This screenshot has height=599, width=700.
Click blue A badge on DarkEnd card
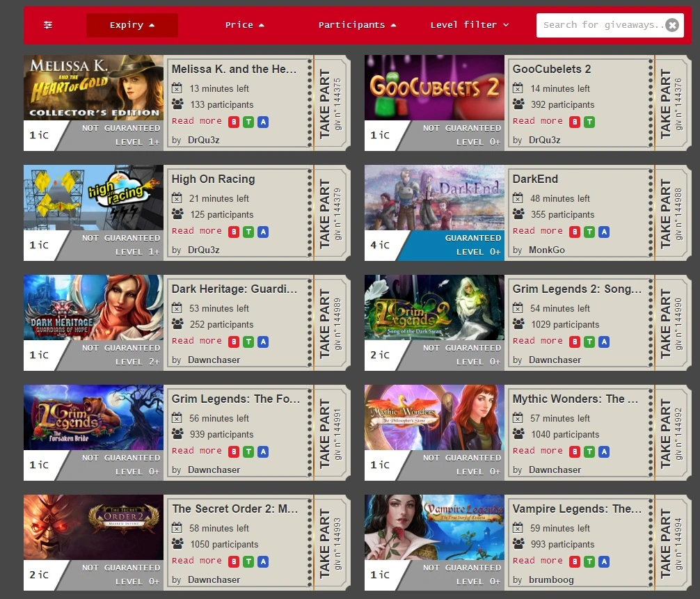coord(604,232)
